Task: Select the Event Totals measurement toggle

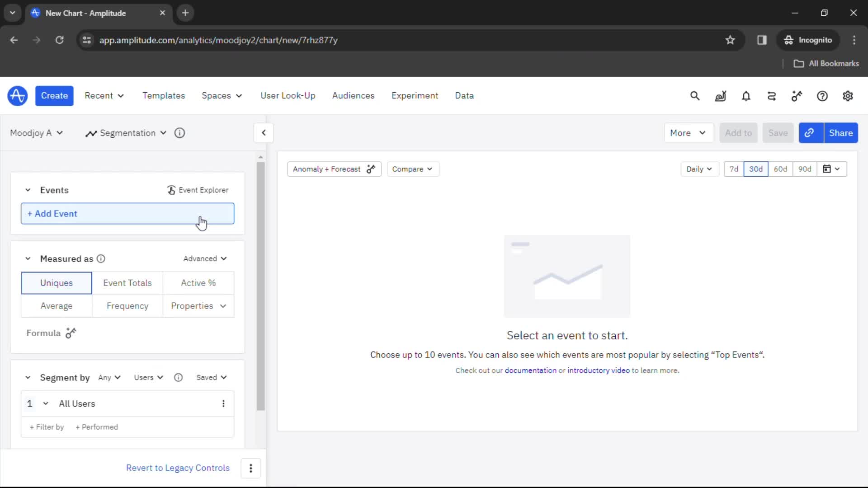Action: [127, 282]
